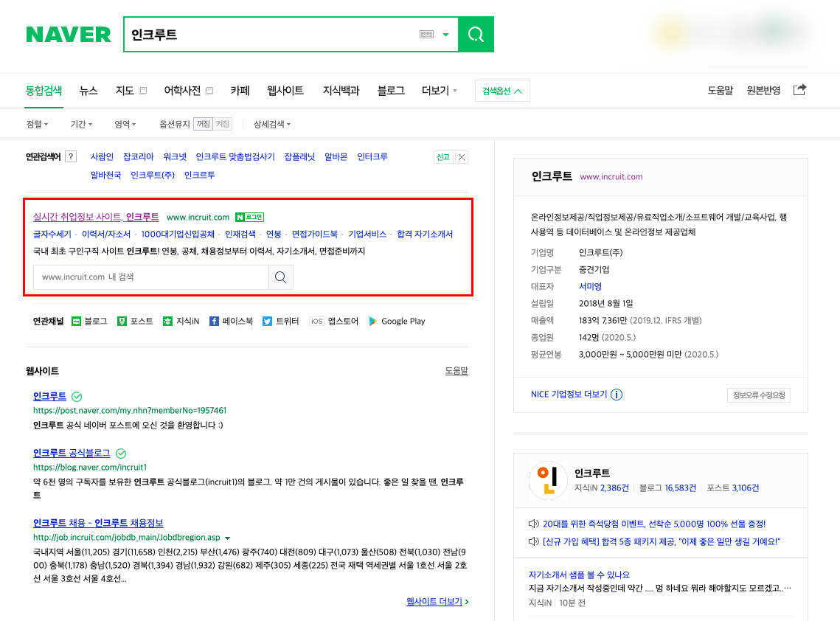
Task: Click the 지식iN 2,386건 count link
Action: pyautogui.click(x=602, y=488)
